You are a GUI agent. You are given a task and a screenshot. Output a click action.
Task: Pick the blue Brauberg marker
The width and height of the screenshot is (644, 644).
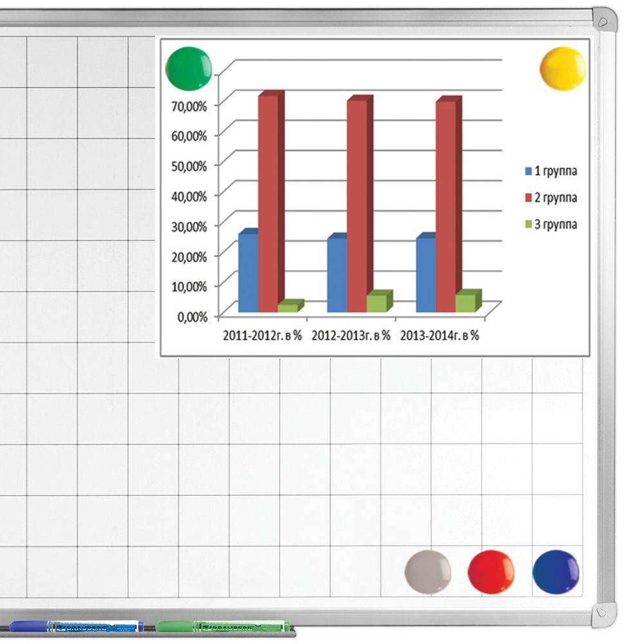click(x=76, y=626)
